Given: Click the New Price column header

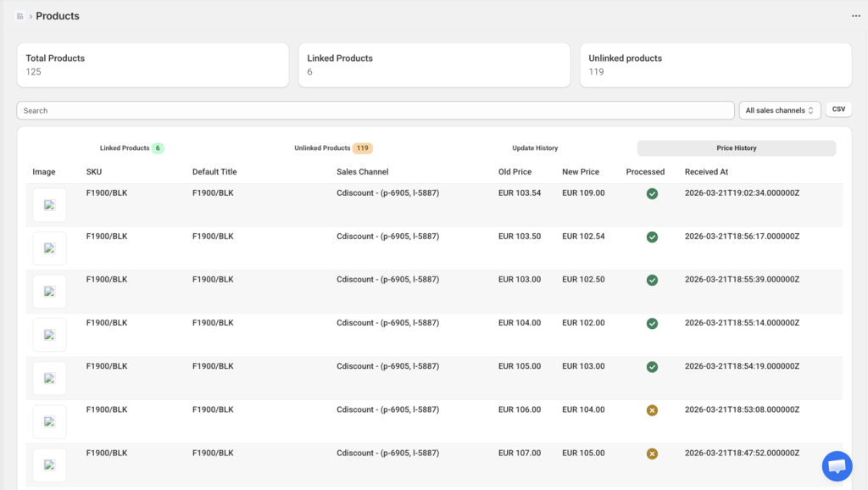Looking at the screenshot, I should (x=580, y=172).
